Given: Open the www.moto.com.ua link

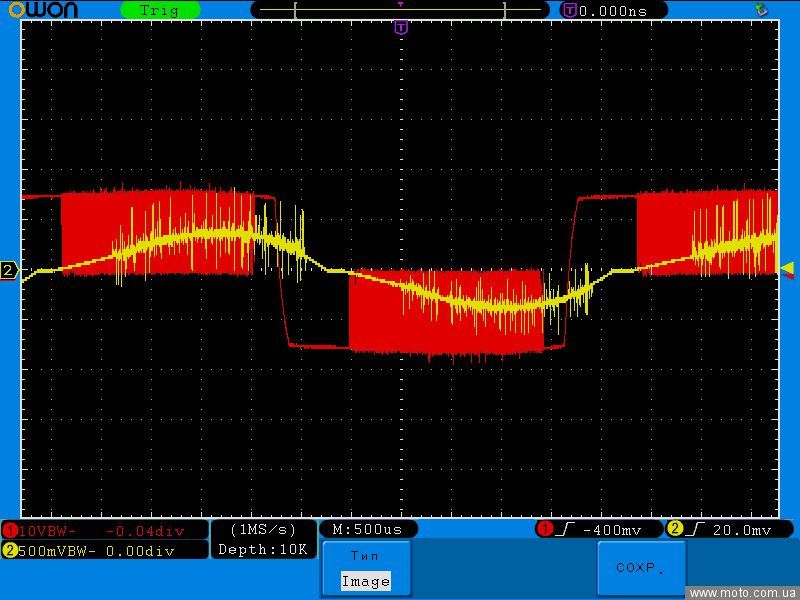Looking at the screenshot, I should coord(743,593).
